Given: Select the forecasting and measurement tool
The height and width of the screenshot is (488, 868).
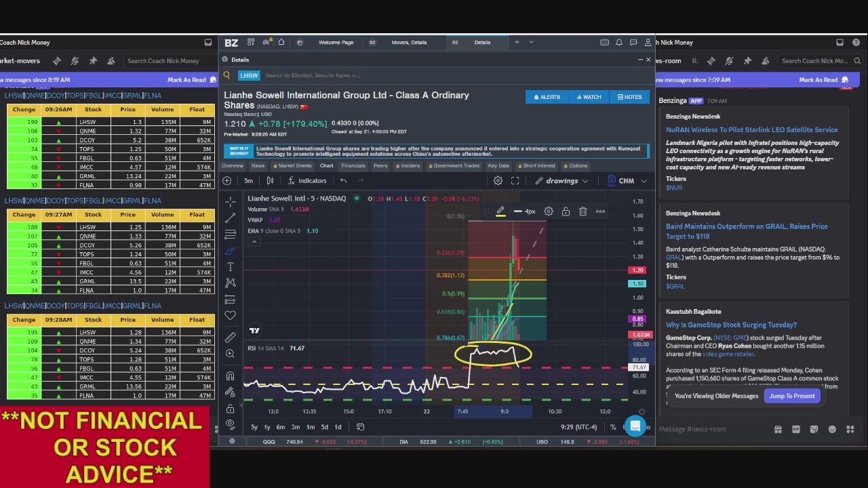Looking at the screenshot, I should click(231, 299).
